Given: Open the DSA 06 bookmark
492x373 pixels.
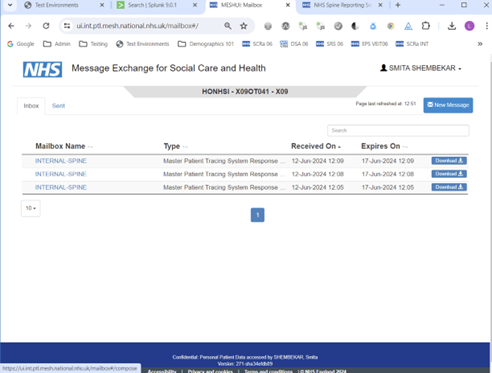Looking at the screenshot, I should 294,44.
